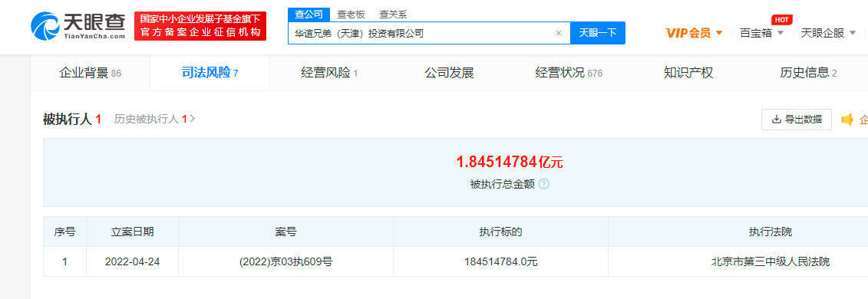Click the 导出数据 export button
The image size is (868, 299).
(797, 120)
